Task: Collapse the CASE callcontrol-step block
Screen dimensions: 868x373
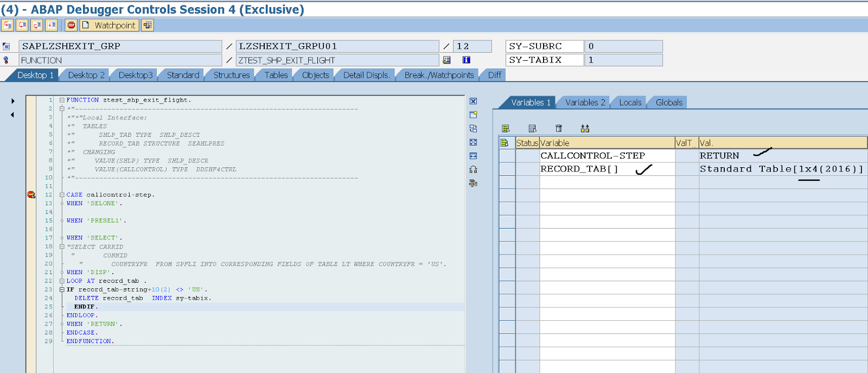Action: coord(62,194)
